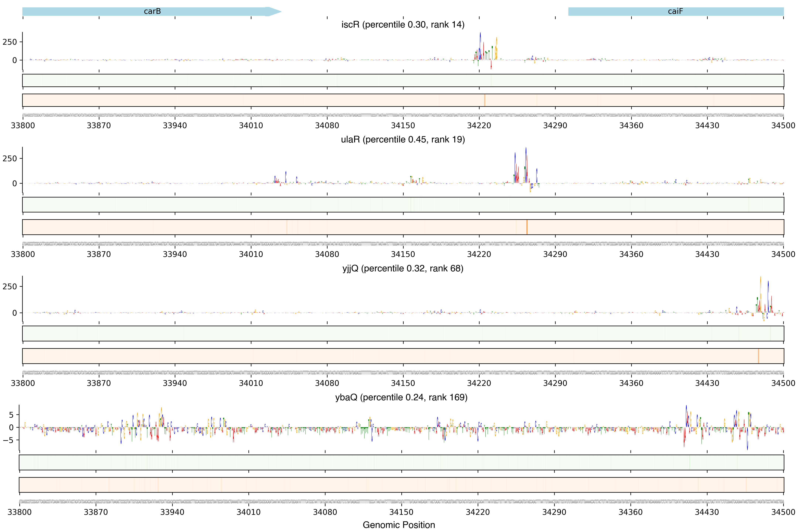Click the orange stripe in iscR heatmap
798x532 pixels.
[x=485, y=100]
